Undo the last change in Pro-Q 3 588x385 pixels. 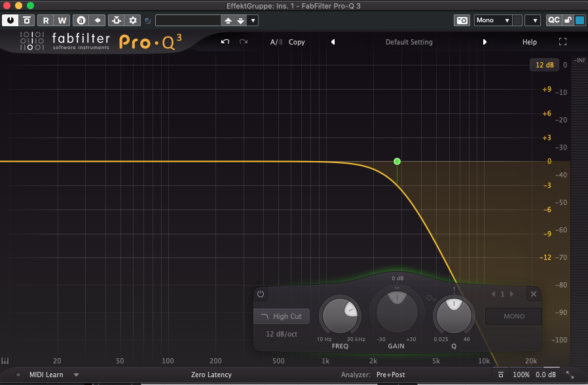coord(225,42)
